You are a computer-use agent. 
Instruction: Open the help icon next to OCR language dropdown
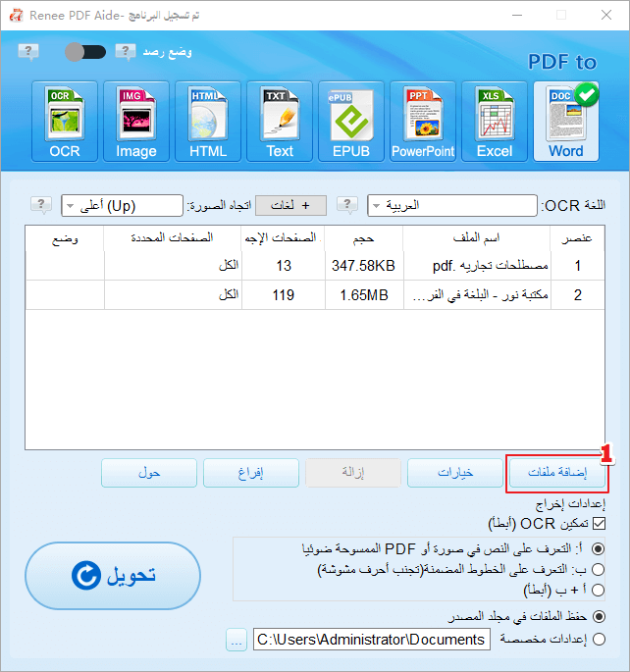pyautogui.click(x=347, y=205)
